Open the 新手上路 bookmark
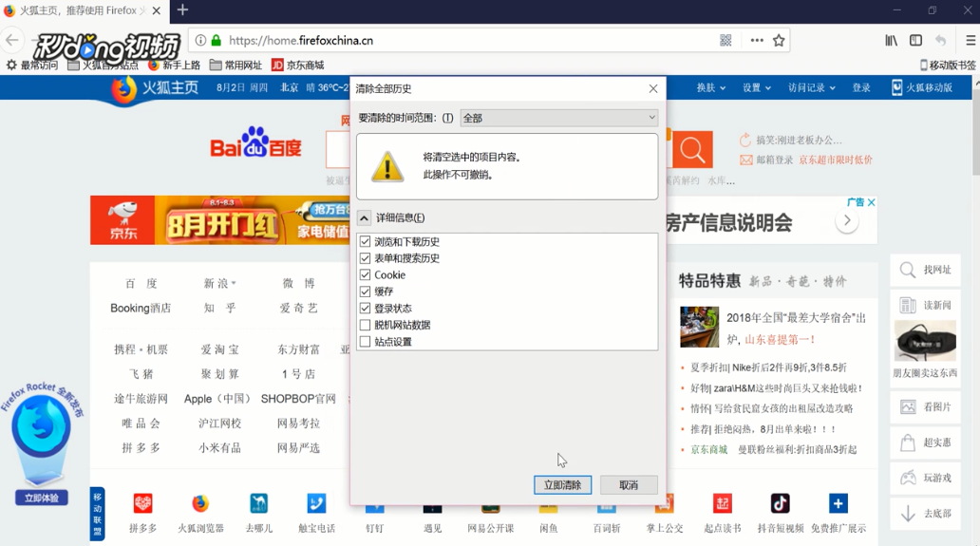980x546 pixels. pos(175,65)
